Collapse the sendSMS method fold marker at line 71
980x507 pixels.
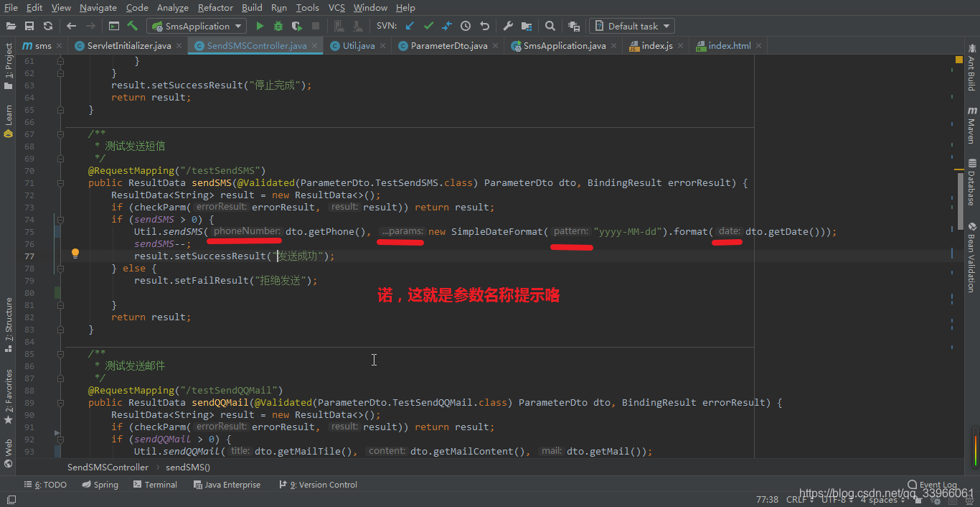pos(60,183)
